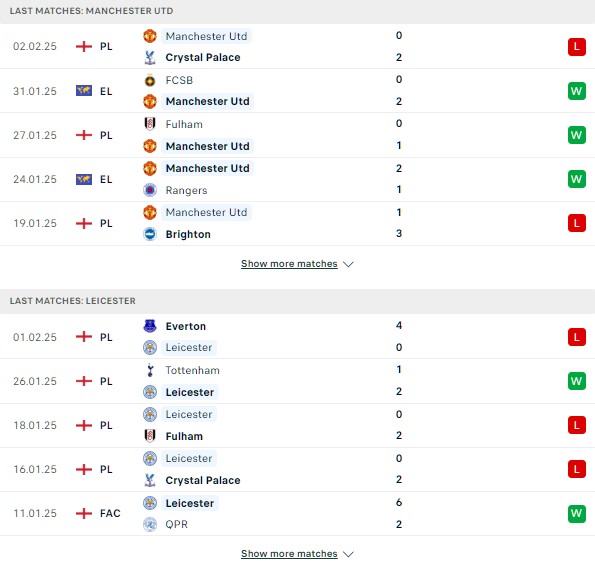This screenshot has height=568, width=595.
Task: Click the Brighton club logo
Action: coord(150,234)
